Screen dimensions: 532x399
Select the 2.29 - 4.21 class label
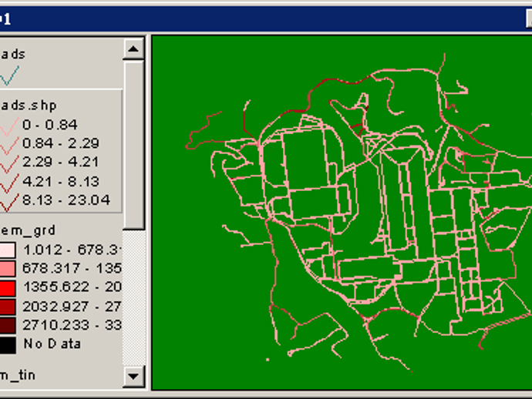(x=61, y=162)
